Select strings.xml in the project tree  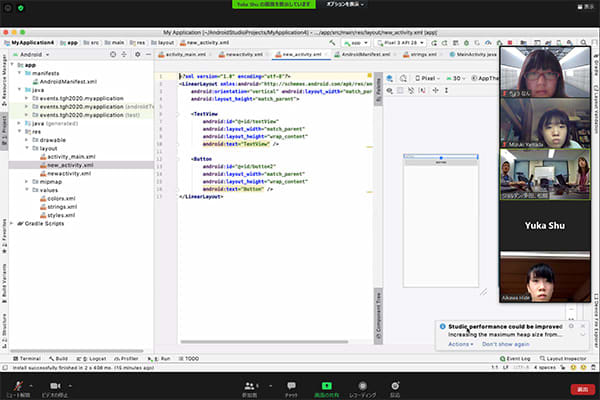(x=62, y=206)
